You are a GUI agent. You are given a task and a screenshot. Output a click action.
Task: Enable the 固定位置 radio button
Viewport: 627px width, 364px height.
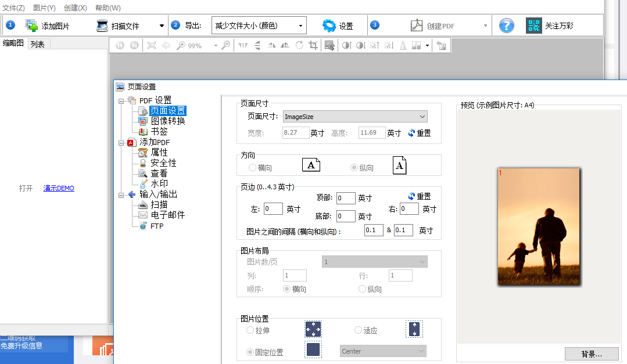pos(250,351)
